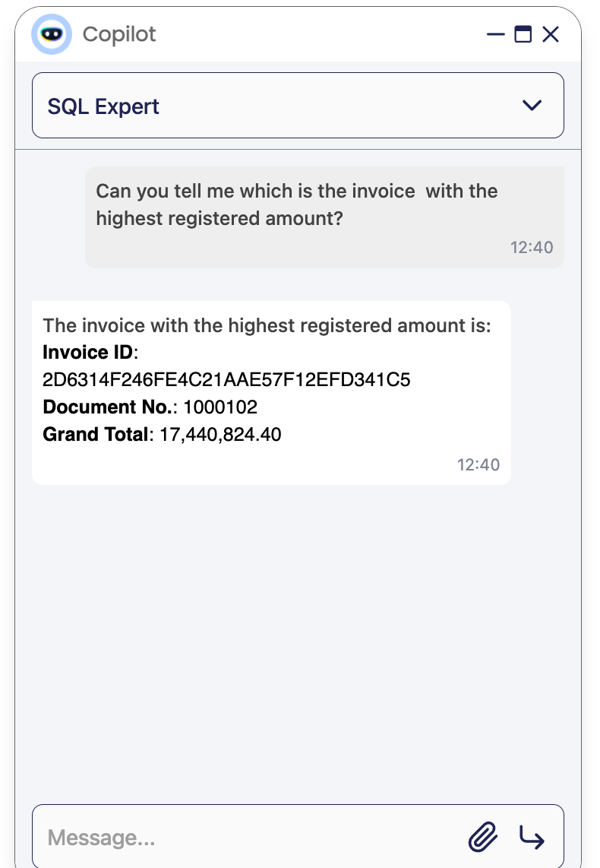Click the Copilot robot logo icon
Viewport: 600px width, 868px height.
(52, 34)
